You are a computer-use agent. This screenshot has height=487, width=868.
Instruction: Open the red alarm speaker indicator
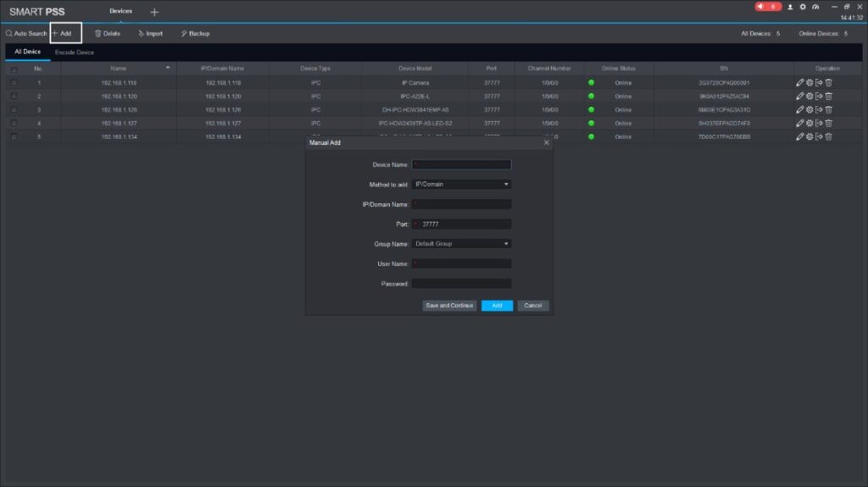point(768,7)
